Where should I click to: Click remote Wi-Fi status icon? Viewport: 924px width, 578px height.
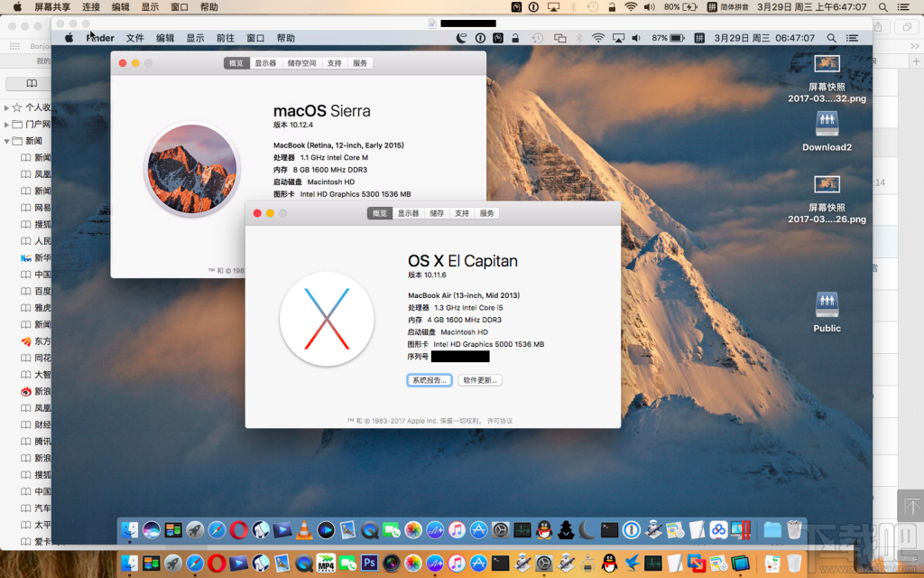coord(598,38)
